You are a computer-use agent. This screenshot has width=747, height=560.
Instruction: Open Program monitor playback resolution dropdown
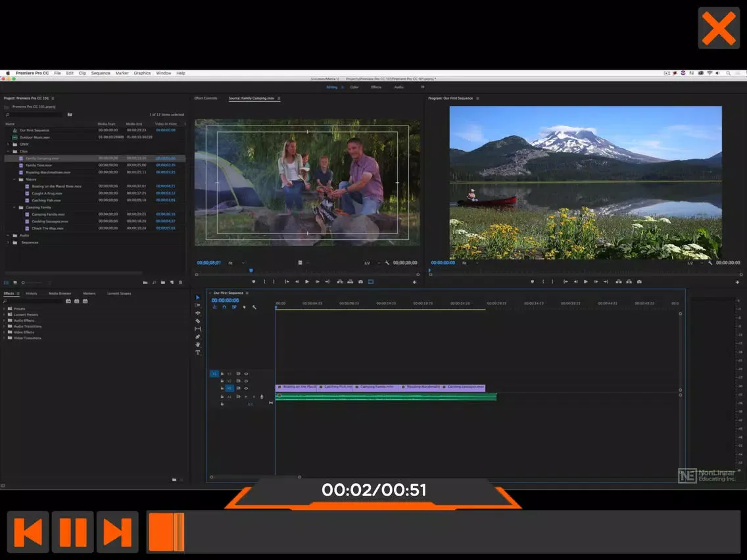point(696,263)
